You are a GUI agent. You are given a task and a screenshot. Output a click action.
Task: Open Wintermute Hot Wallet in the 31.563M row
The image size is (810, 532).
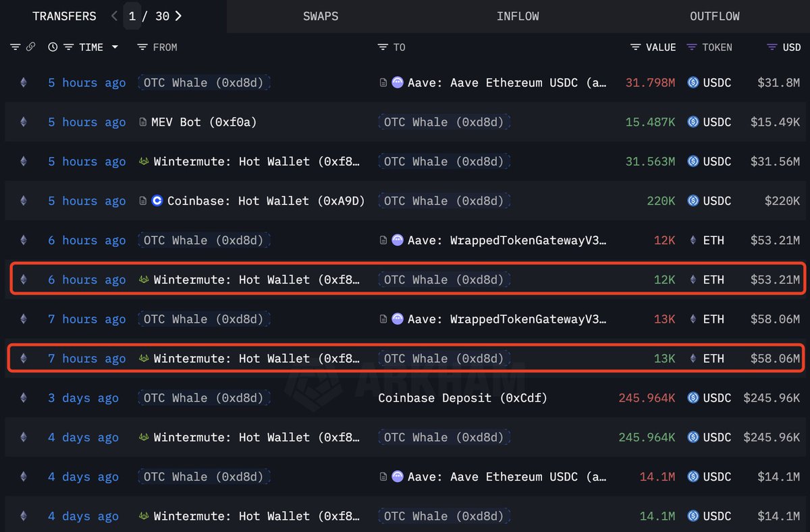[257, 162]
